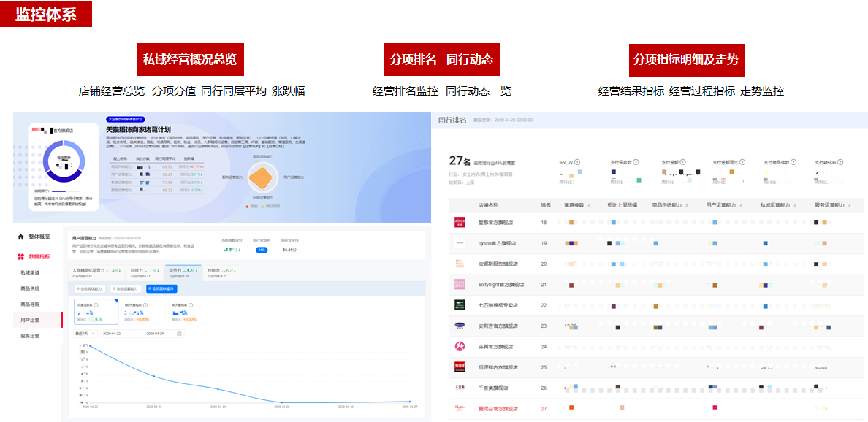Click the 分项排名 同行动态 red heading
868x422 pixels.
[x=441, y=60]
